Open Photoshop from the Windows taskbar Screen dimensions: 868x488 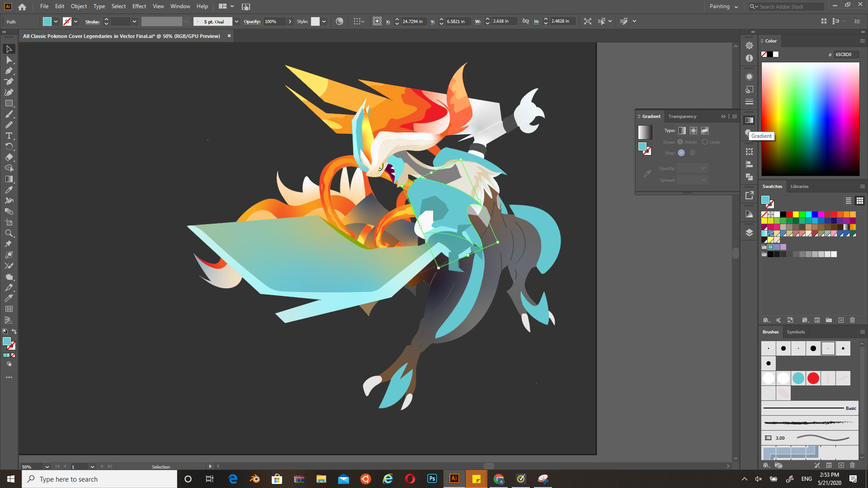(x=432, y=479)
